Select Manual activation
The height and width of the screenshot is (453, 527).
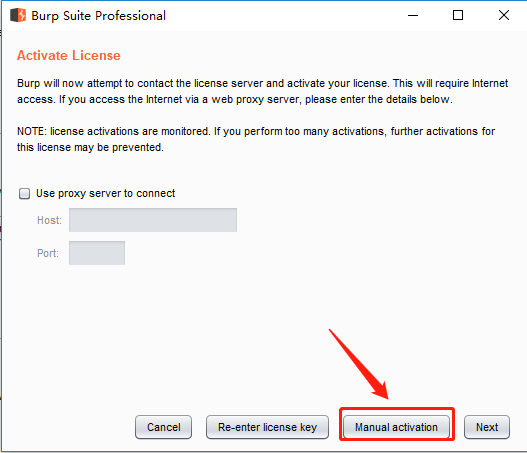point(396,427)
